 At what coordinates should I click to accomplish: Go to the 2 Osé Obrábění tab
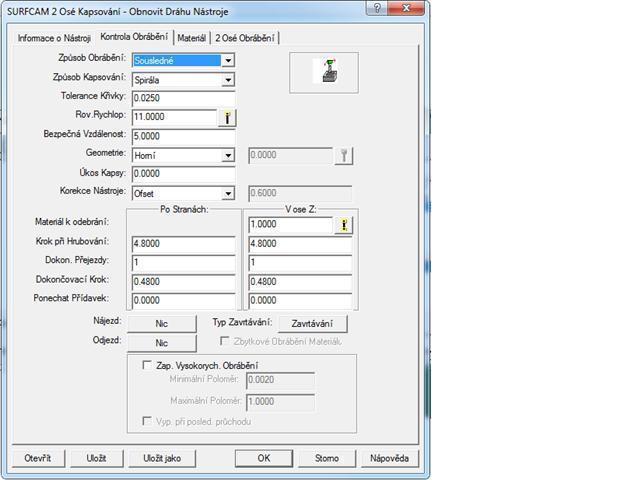[x=245, y=38]
